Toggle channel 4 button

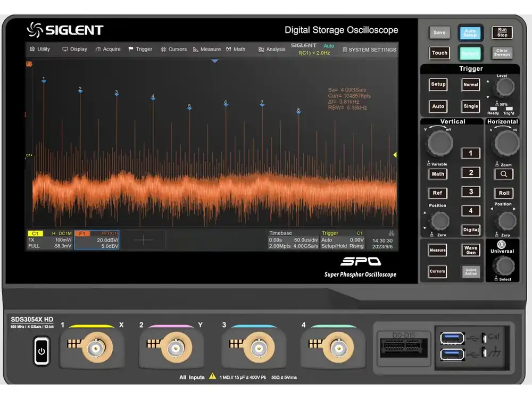click(x=471, y=211)
